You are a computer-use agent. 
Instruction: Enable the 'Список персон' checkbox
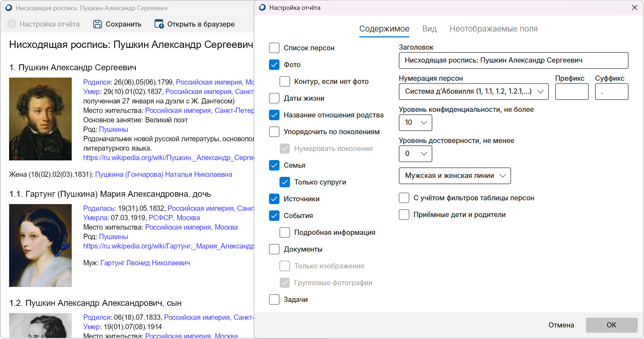tap(274, 48)
